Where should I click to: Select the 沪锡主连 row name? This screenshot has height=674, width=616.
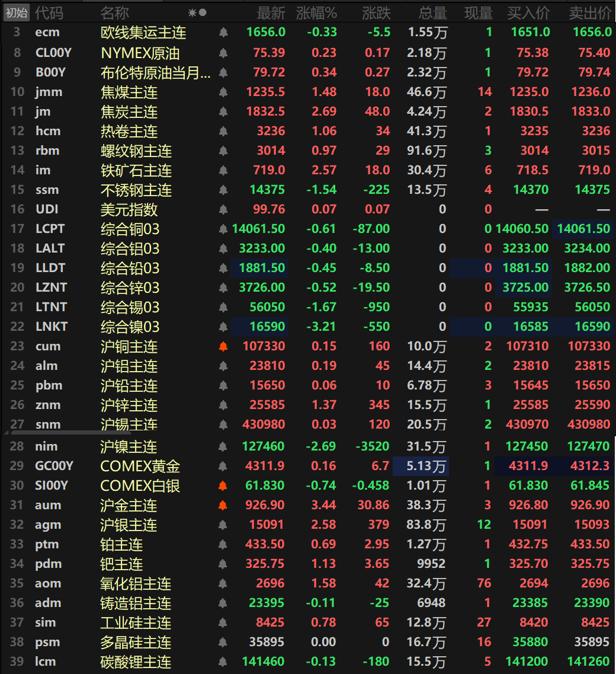(x=129, y=424)
